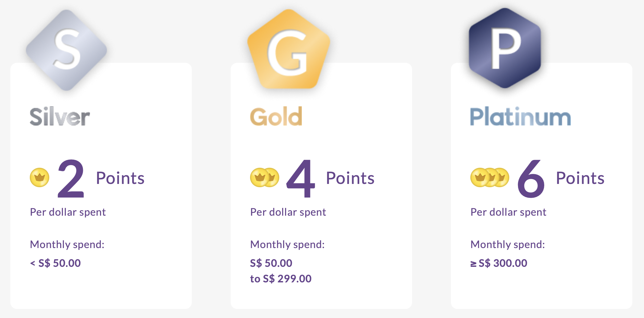This screenshot has width=644, height=318.
Task: Click the Gold tier title
Action: pyautogui.click(x=276, y=117)
